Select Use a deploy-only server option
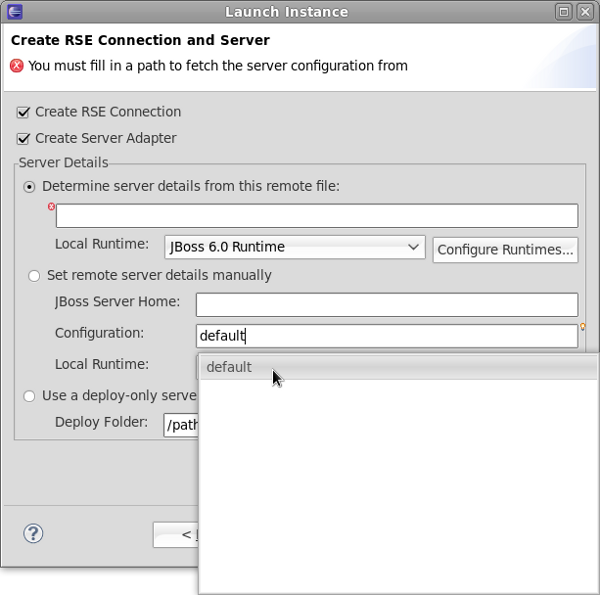600x595 pixels. tap(29, 396)
